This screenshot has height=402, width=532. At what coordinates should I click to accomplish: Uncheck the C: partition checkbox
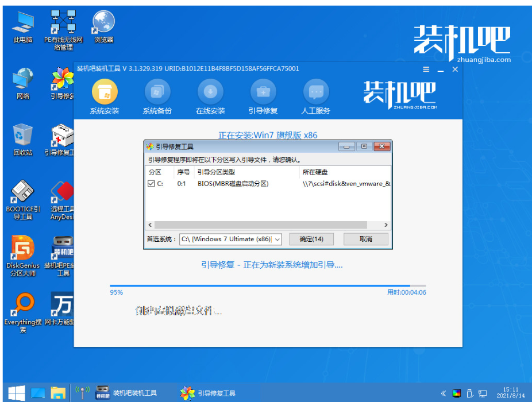click(x=151, y=184)
